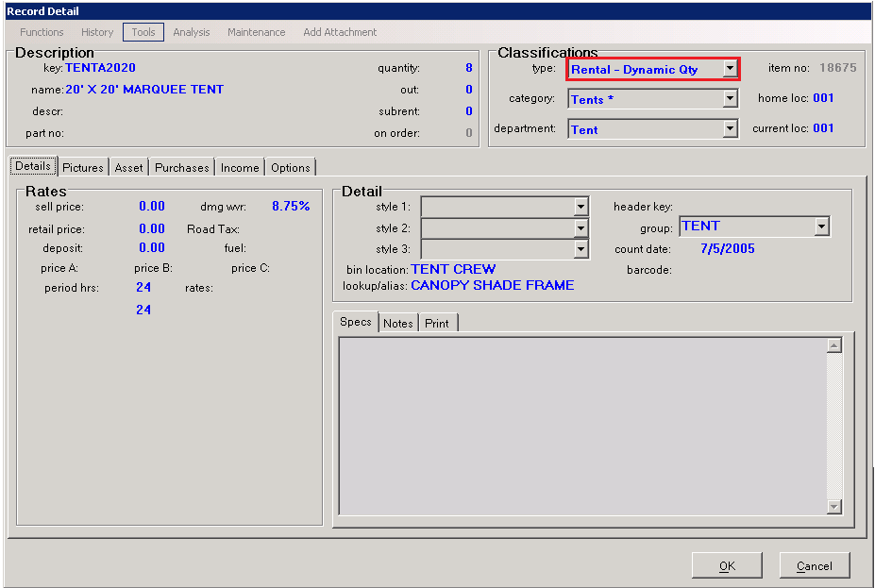The height and width of the screenshot is (588, 875).
Task: Expand the category Tents dropdown
Action: pos(730,99)
